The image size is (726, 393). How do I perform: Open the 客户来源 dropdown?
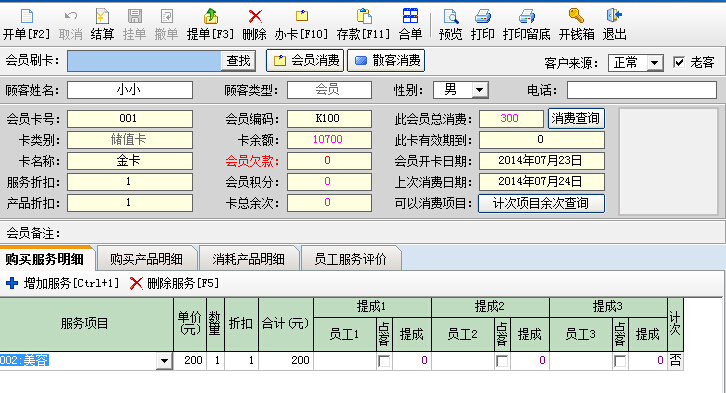click(654, 62)
